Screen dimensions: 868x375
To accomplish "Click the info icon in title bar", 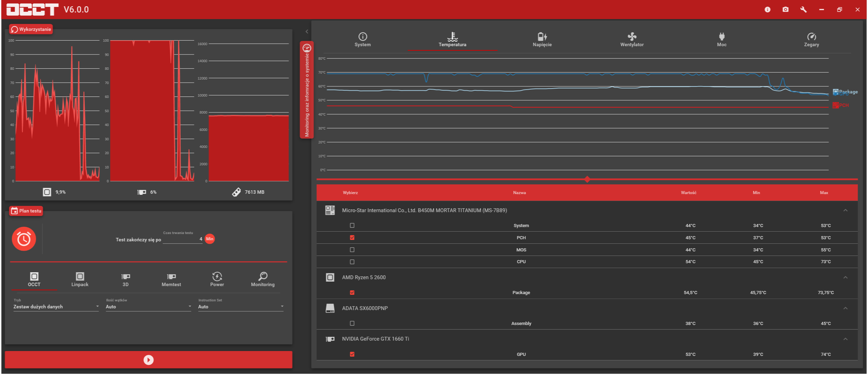I will 767,9.
